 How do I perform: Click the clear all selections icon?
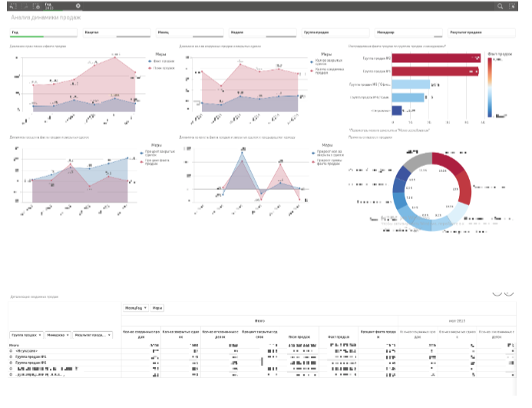click(35, 5)
